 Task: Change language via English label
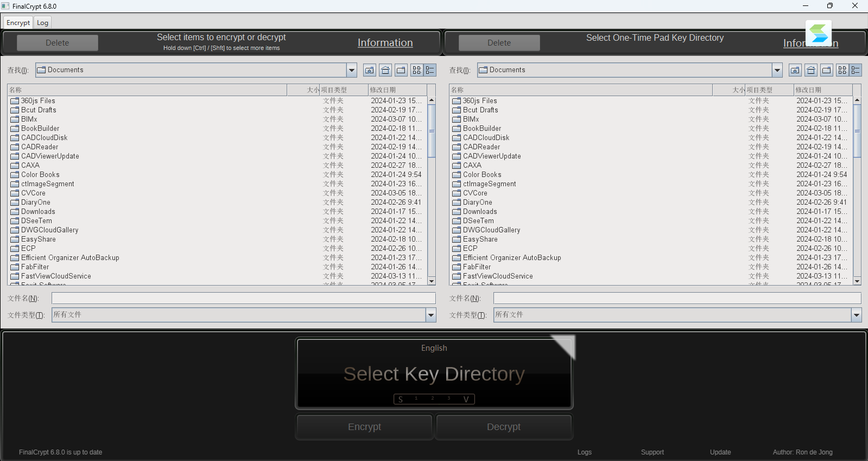[x=434, y=348]
